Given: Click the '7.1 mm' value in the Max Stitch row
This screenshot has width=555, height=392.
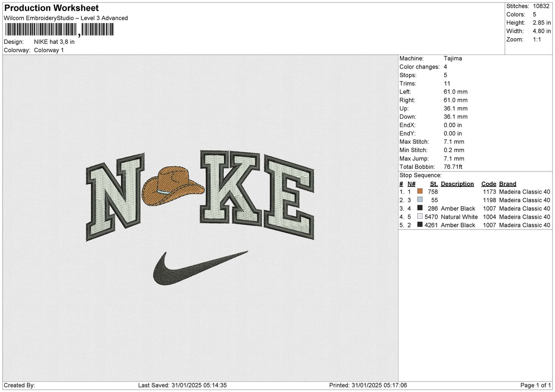Looking at the screenshot, I should (x=454, y=142).
